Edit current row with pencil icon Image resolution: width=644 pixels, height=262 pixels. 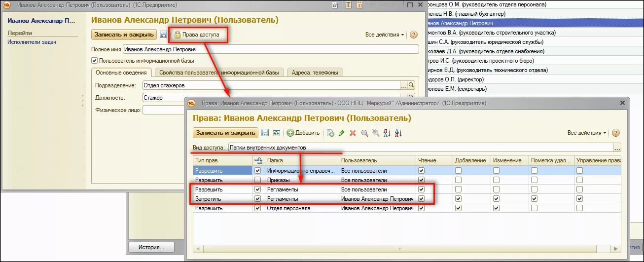341,133
